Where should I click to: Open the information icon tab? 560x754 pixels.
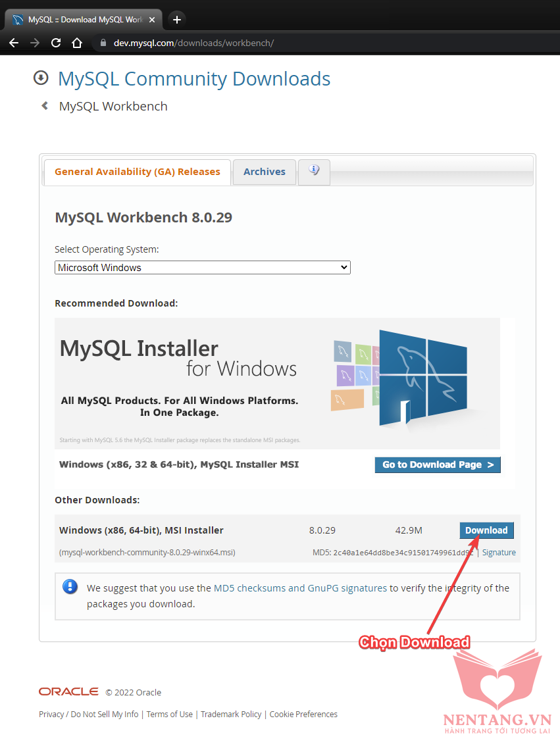(314, 171)
